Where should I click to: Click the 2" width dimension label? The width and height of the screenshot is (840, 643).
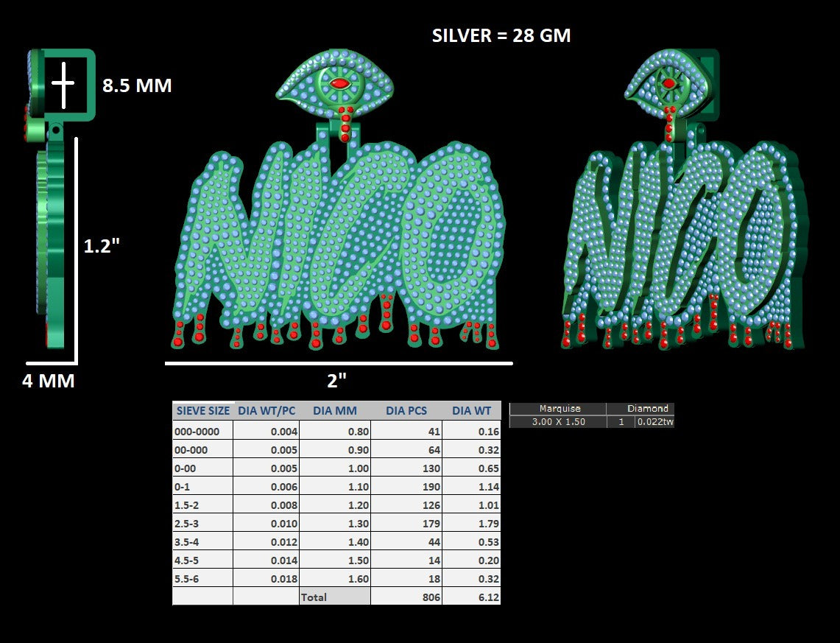coord(337,381)
